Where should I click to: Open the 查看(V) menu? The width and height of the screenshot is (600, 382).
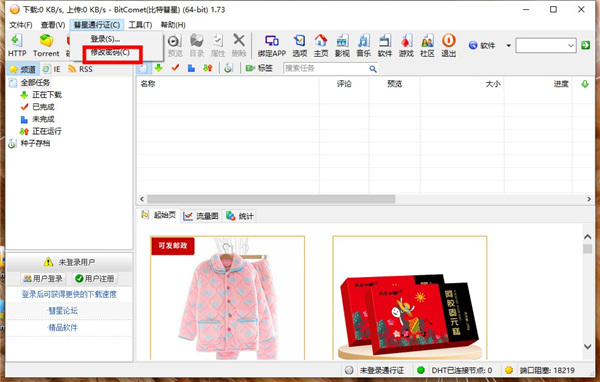[53, 25]
